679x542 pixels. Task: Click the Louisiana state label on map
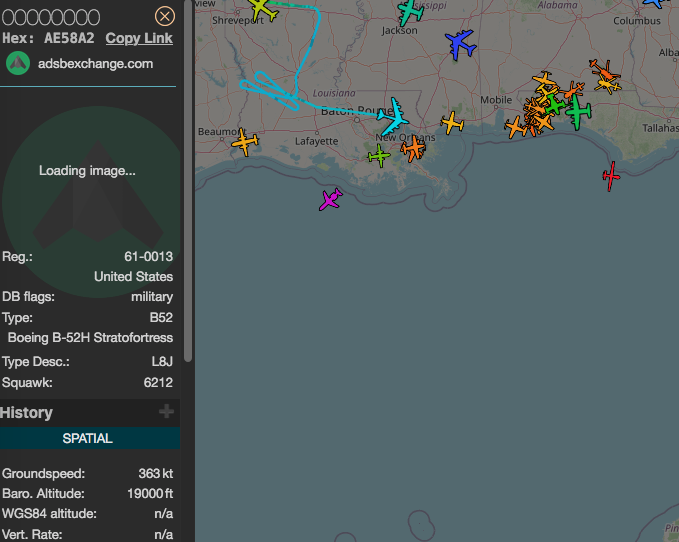(334, 93)
